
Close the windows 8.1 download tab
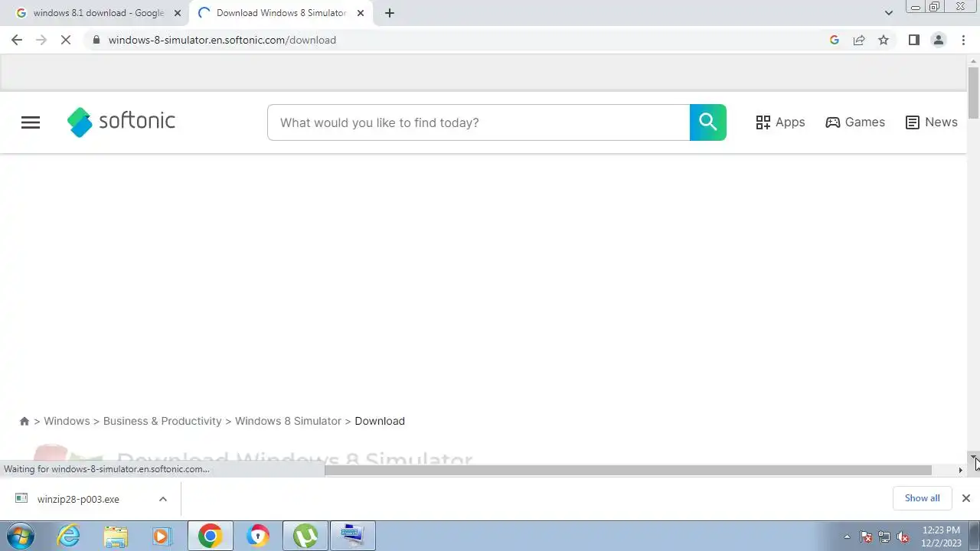point(178,13)
